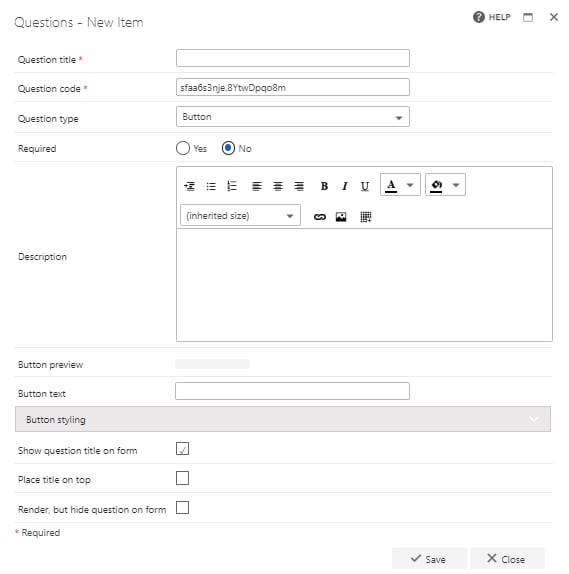Viewport: 569px width, 574px height.
Task: Click inside the Description text area
Action: pos(364,285)
